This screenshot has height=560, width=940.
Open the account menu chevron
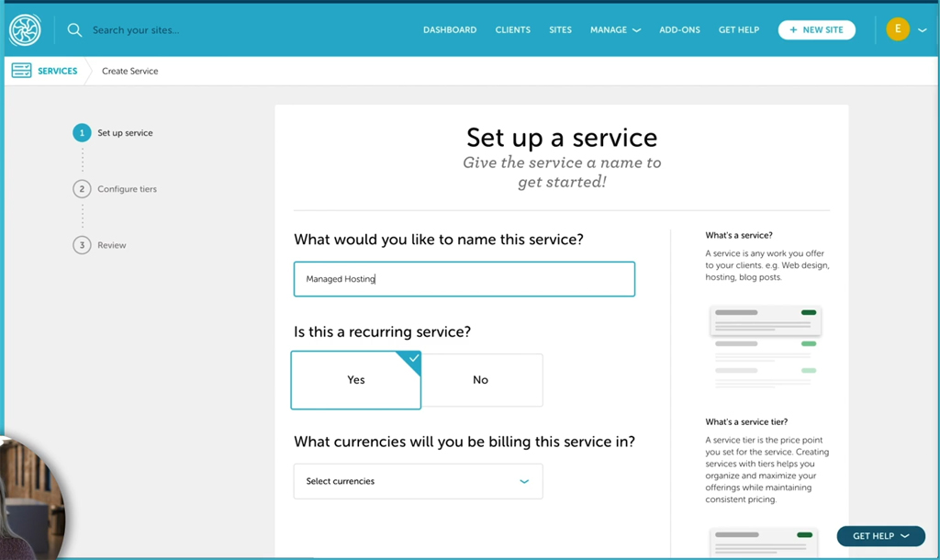pyautogui.click(x=923, y=30)
